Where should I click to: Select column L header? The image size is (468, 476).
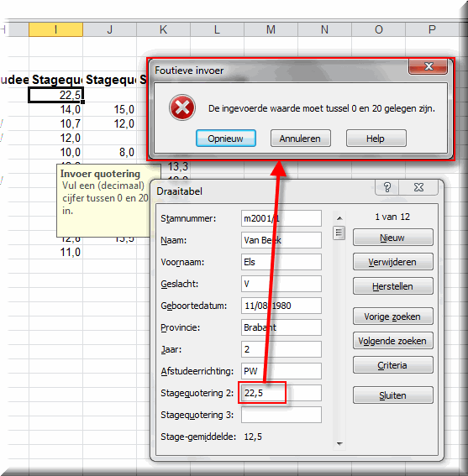click(x=217, y=29)
